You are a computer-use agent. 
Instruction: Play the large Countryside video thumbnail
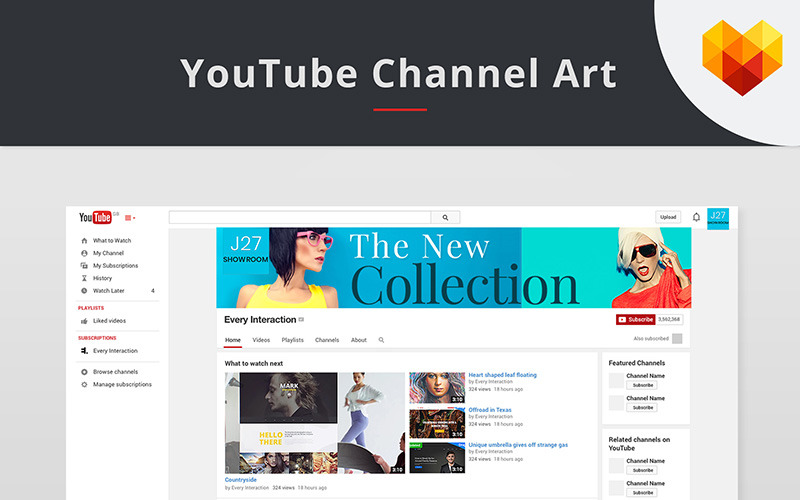tap(315, 423)
